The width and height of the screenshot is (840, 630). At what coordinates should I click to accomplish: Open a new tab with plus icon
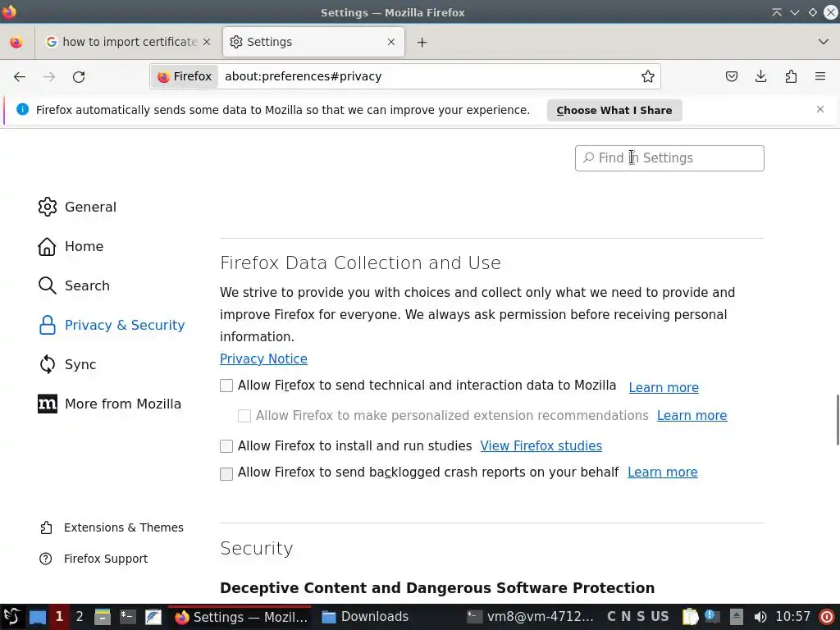pyautogui.click(x=422, y=42)
